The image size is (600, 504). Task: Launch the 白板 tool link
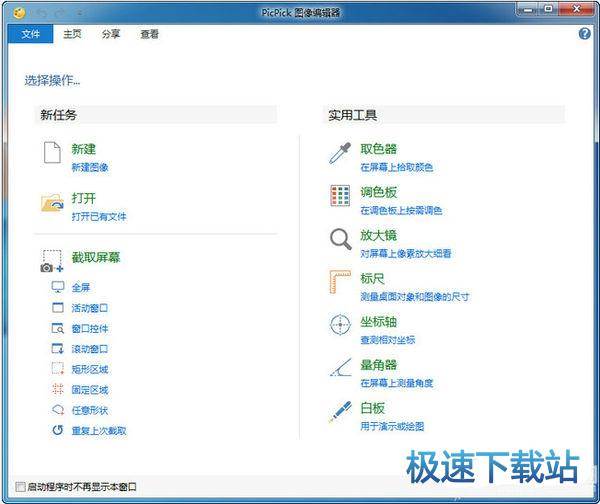click(372, 408)
